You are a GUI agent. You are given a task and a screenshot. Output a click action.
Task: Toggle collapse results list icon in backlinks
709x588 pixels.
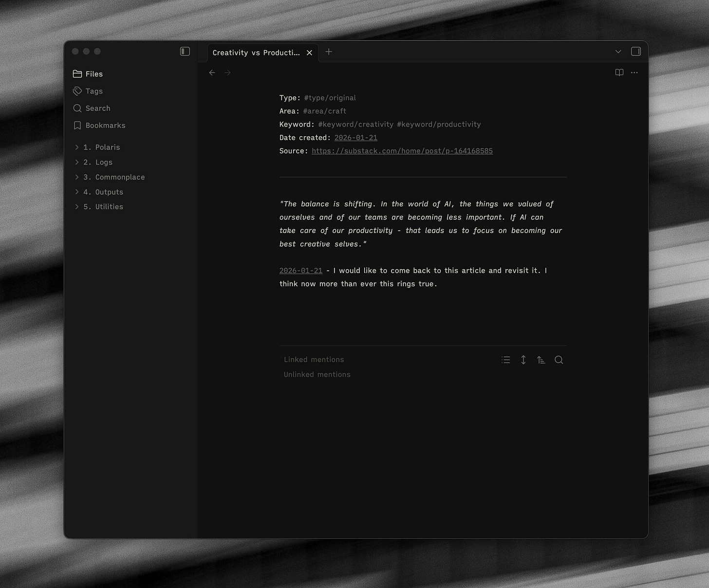click(x=506, y=360)
